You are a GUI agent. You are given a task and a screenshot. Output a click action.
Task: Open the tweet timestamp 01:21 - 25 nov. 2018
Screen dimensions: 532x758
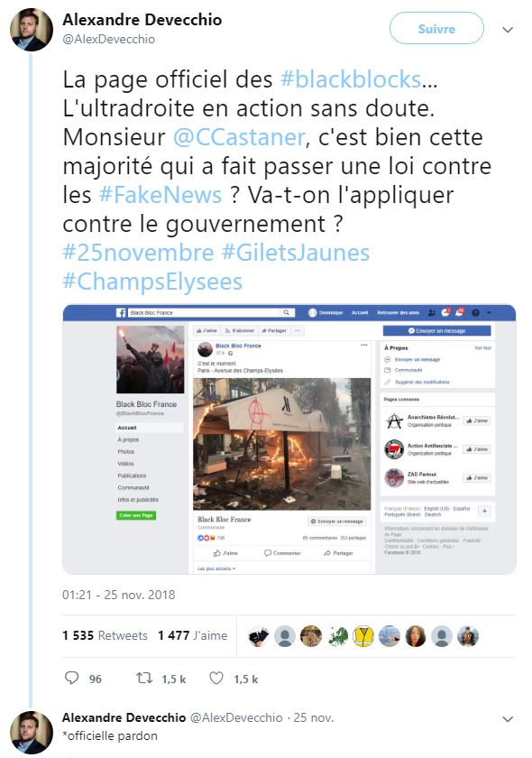tap(118, 595)
